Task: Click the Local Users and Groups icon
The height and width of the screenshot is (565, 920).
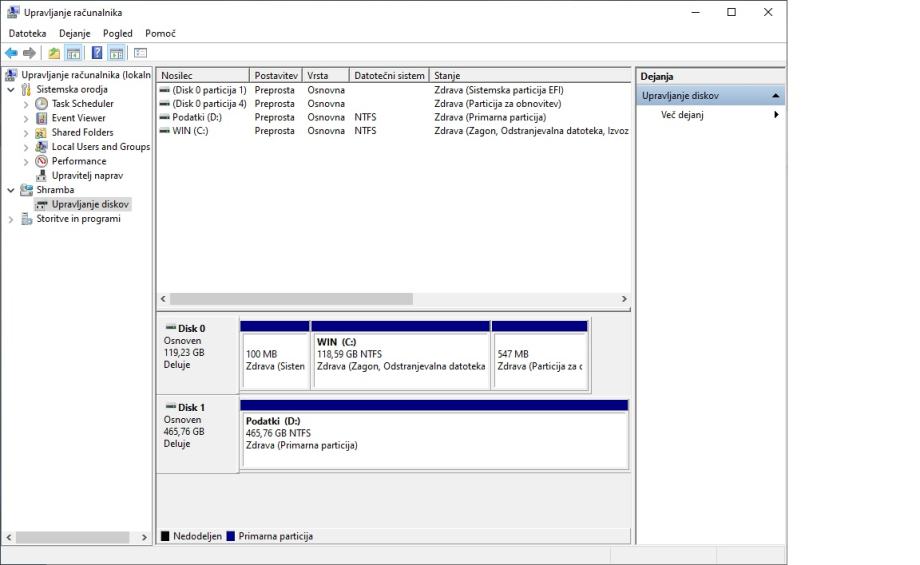Action: [x=41, y=147]
